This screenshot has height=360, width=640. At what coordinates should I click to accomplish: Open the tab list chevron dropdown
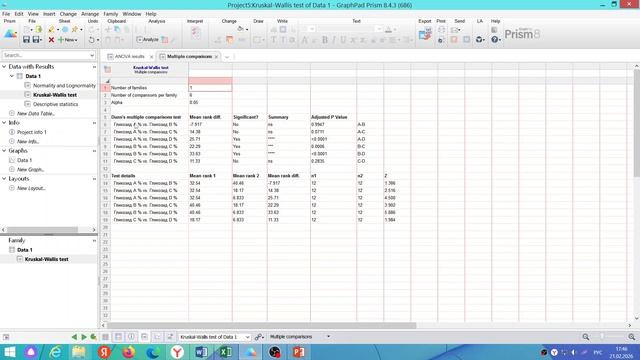point(227,57)
